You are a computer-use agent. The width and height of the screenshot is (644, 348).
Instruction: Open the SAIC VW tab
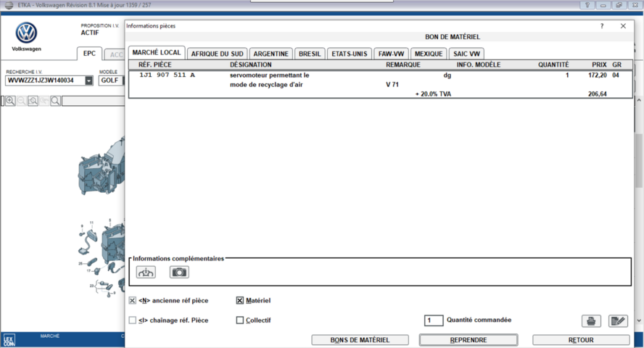point(466,54)
